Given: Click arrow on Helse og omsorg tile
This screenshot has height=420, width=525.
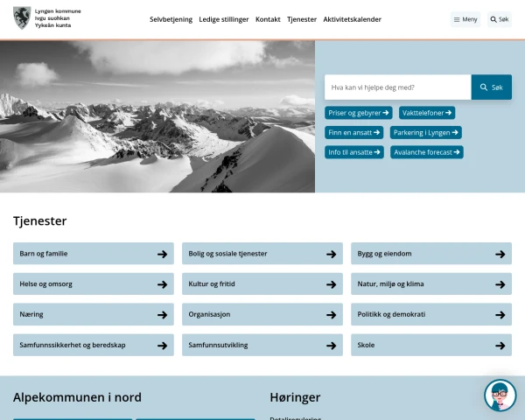Looking at the screenshot, I should pos(163,284).
